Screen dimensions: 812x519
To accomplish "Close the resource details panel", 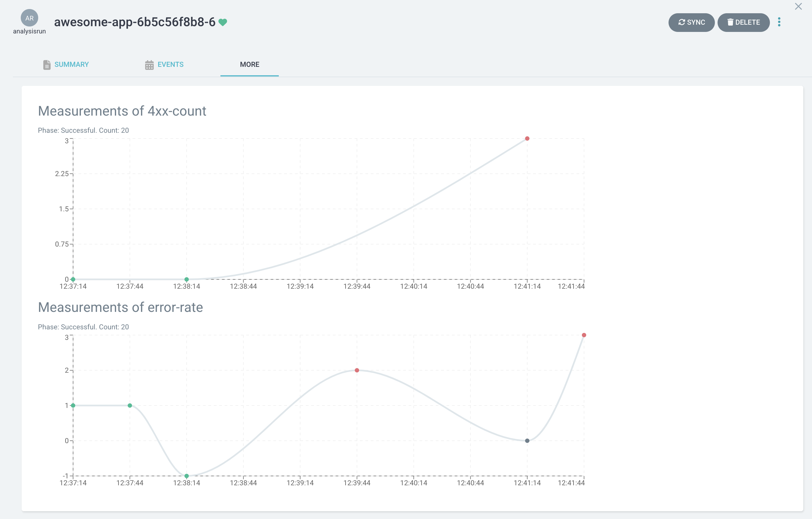I will tap(798, 6).
